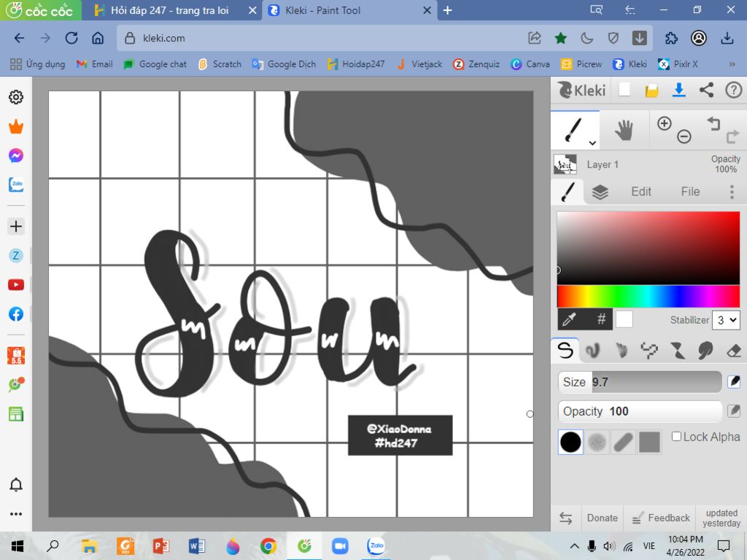This screenshot has width=747, height=560.
Task: Toggle the bookmark star for kleki.com
Action: click(561, 38)
